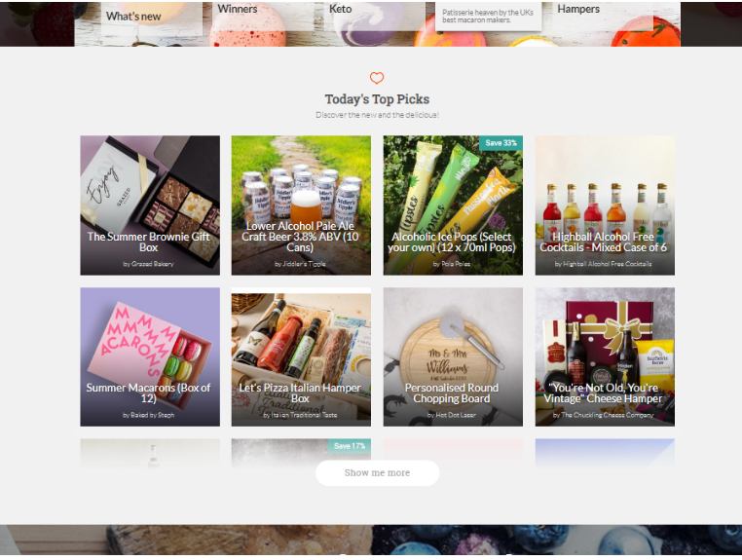Click the Show me more button
This screenshot has height=560, width=742.
(377, 472)
